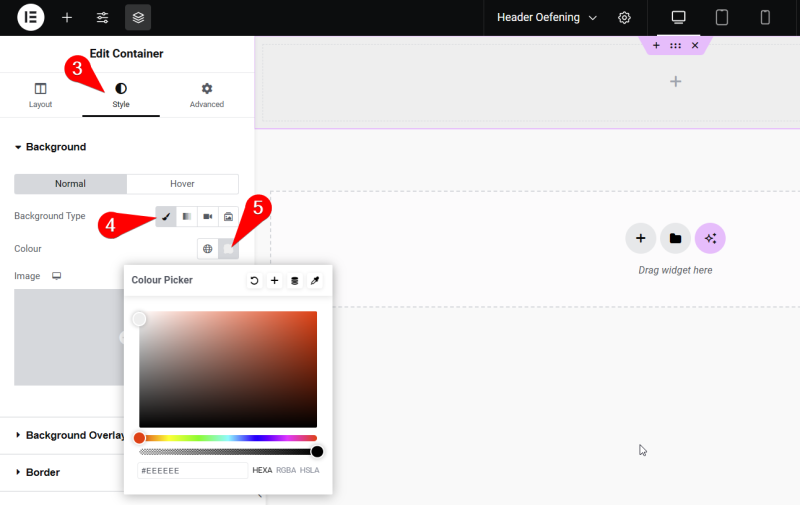This screenshot has width=800, height=505.
Task: Toggle the Structure layers icon
Action: pos(138,18)
